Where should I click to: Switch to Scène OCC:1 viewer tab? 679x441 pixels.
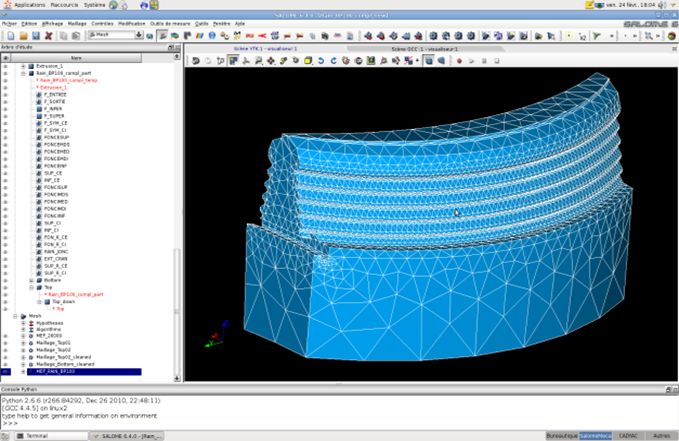(424, 49)
